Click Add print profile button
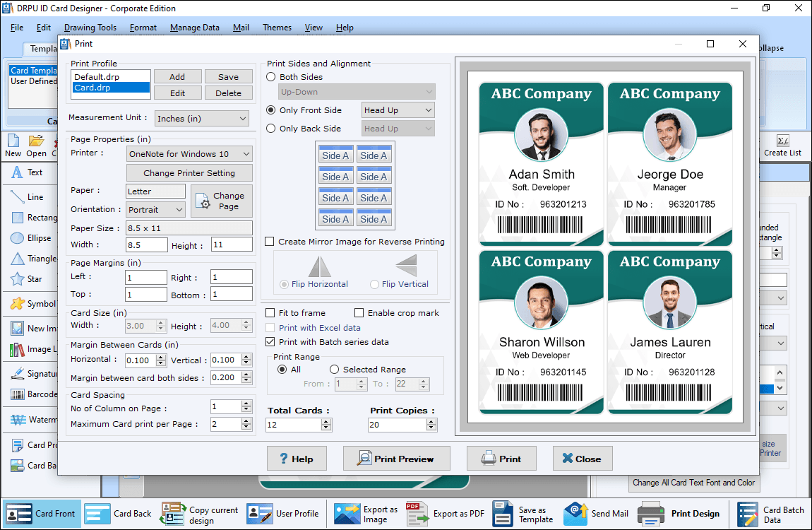The image size is (812, 530). click(x=177, y=77)
